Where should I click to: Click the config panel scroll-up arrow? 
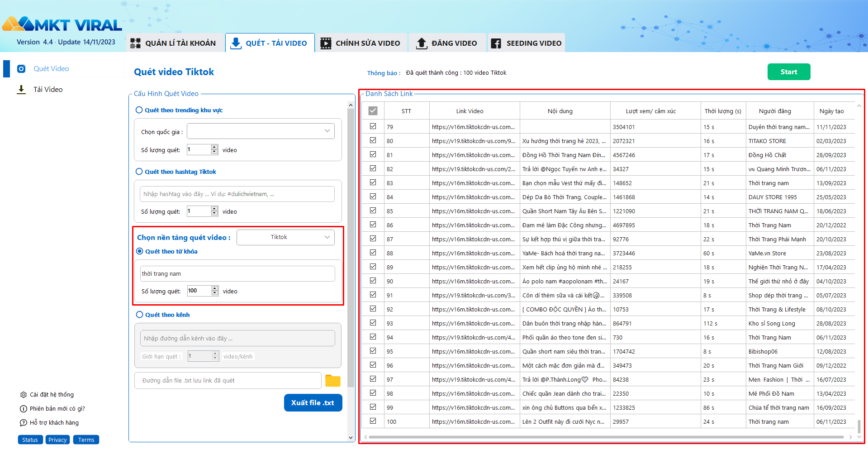click(x=351, y=105)
